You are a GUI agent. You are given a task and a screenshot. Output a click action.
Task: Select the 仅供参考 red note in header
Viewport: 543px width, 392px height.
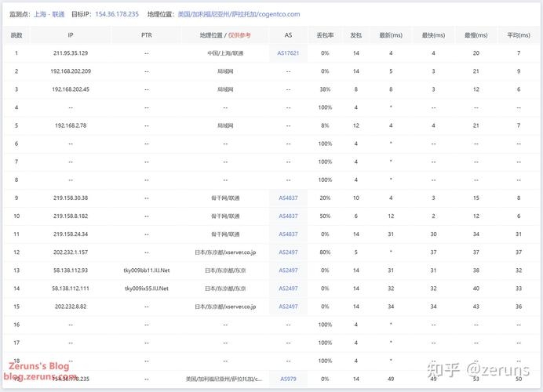239,35
